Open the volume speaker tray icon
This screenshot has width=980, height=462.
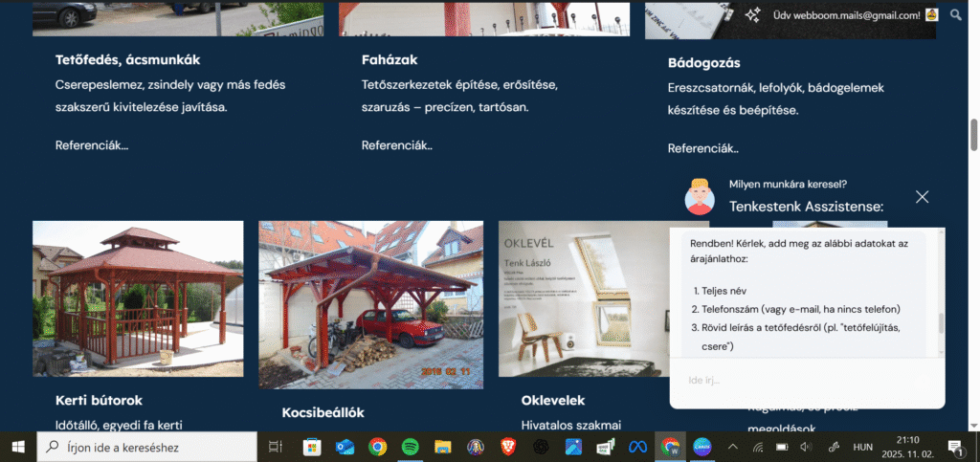[x=806, y=447]
